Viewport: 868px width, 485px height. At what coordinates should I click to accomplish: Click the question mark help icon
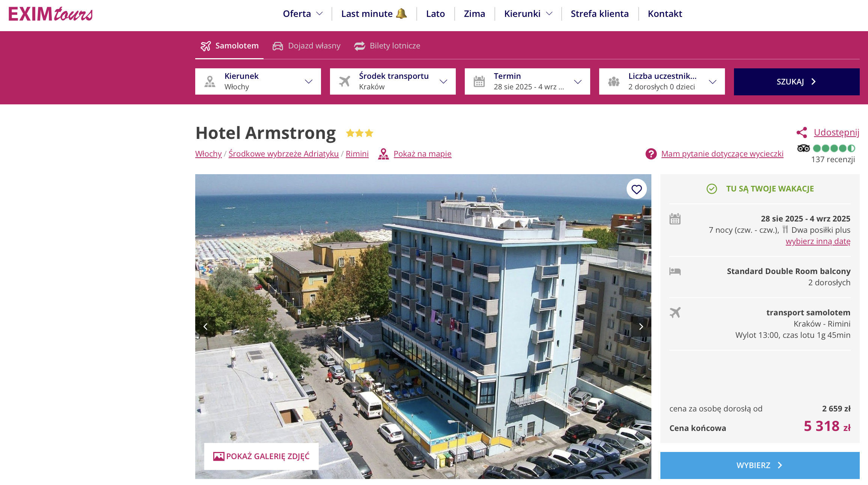pos(651,154)
